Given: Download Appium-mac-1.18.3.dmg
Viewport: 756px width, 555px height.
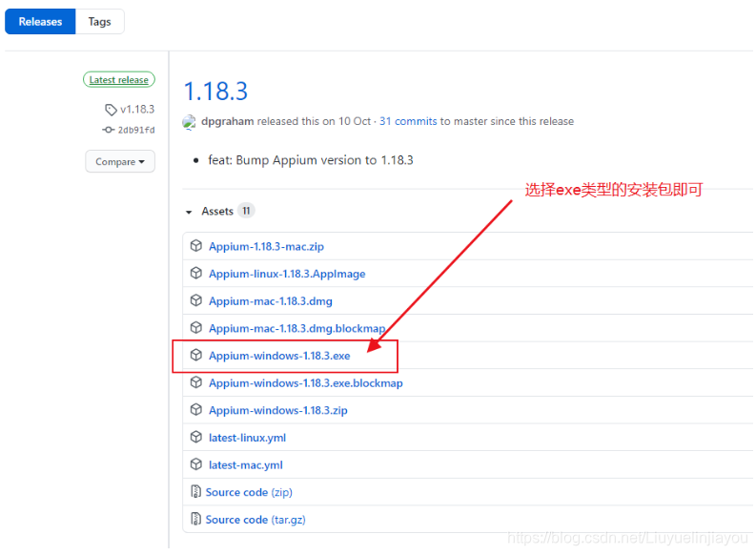Looking at the screenshot, I should [x=271, y=301].
